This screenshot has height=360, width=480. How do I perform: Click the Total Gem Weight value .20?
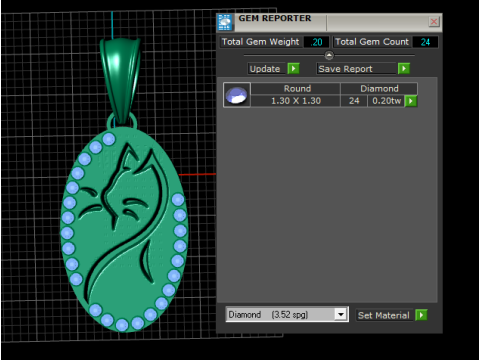click(316, 42)
